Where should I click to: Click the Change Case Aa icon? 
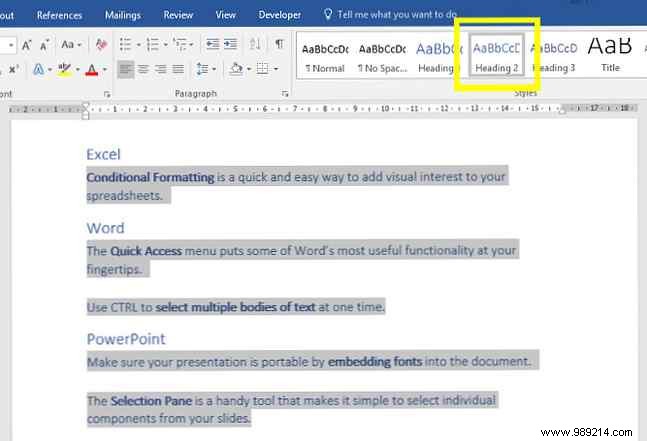point(68,44)
